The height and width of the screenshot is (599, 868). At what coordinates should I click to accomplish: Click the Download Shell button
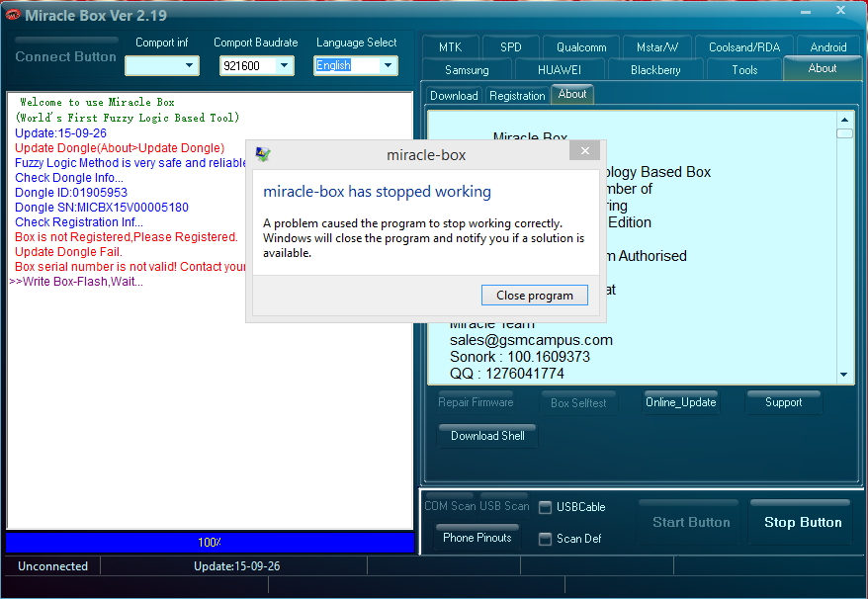click(487, 436)
